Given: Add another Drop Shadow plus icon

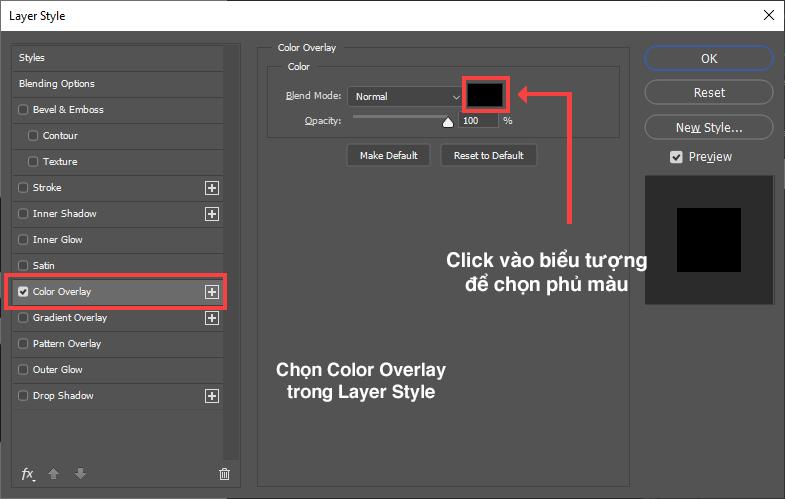Looking at the screenshot, I should 212,396.
